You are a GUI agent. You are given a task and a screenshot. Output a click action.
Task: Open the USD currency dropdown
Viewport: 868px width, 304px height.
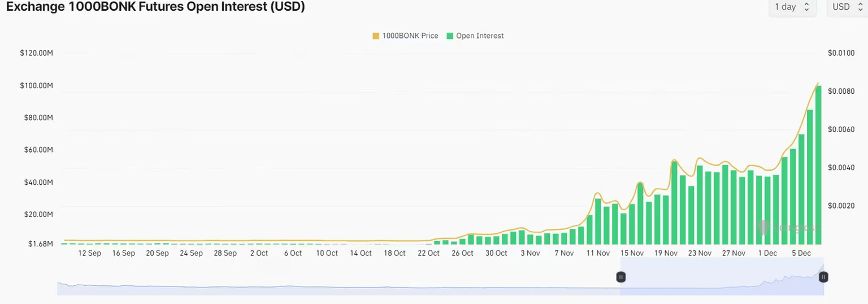pyautogui.click(x=847, y=7)
